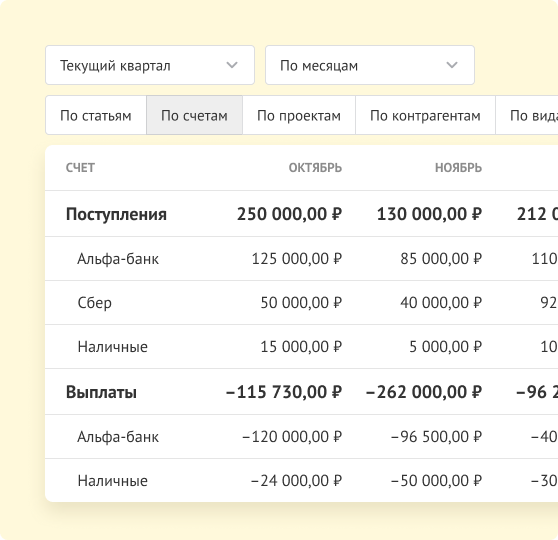Click the НОЯБРЬ column header
The width and height of the screenshot is (558, 540).
point(458,168)
